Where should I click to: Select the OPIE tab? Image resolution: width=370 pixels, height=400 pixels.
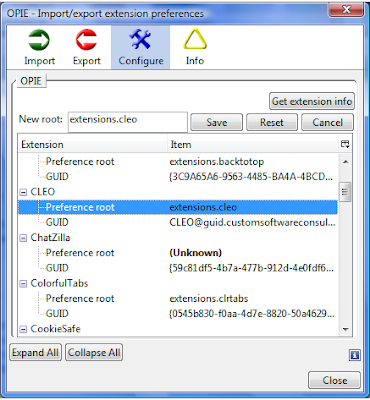(31, 81)
